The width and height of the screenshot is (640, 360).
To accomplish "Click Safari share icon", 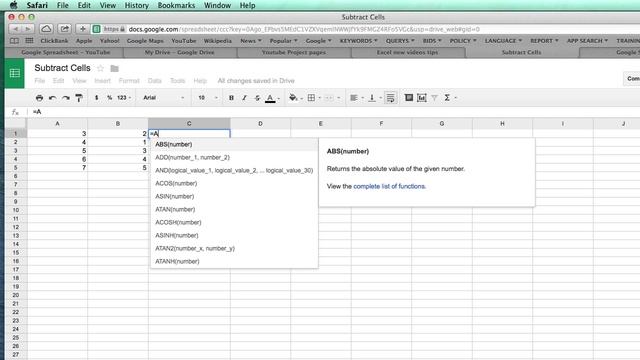I will [64, 29].
